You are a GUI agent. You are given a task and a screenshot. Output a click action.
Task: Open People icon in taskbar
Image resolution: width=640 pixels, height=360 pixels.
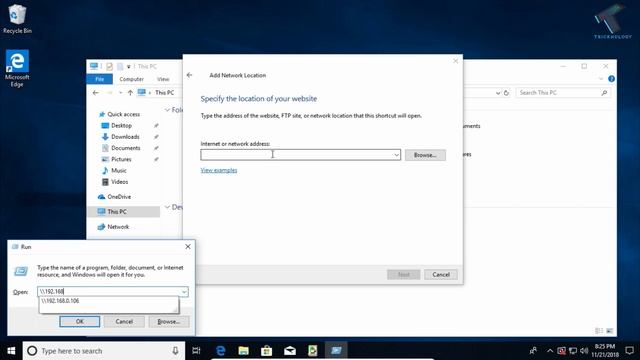533,351
